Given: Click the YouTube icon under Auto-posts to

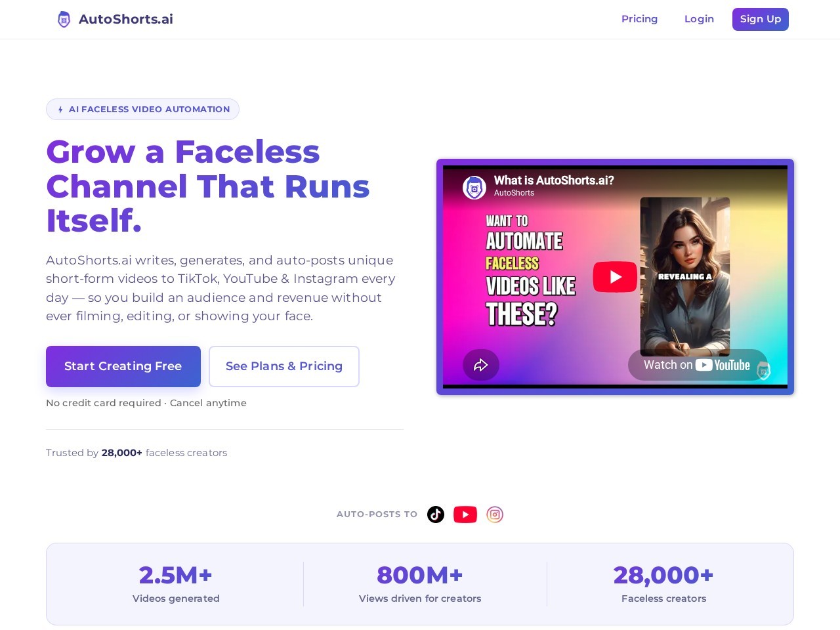Looking at the screenshot, I should coord(465,514).
